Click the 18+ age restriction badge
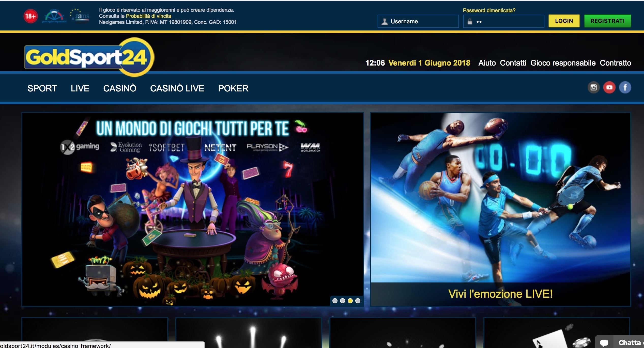 pyautogui.click(x=30, y=16)
